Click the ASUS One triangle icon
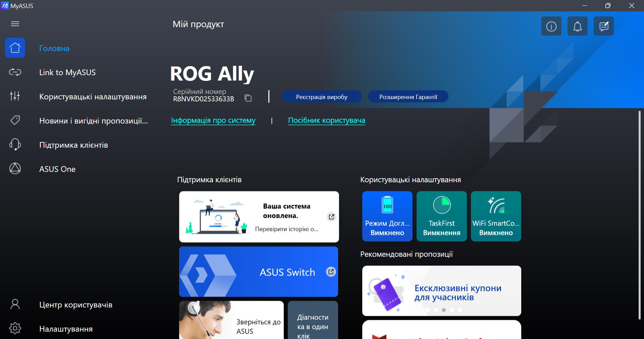 tap(15, 168)
